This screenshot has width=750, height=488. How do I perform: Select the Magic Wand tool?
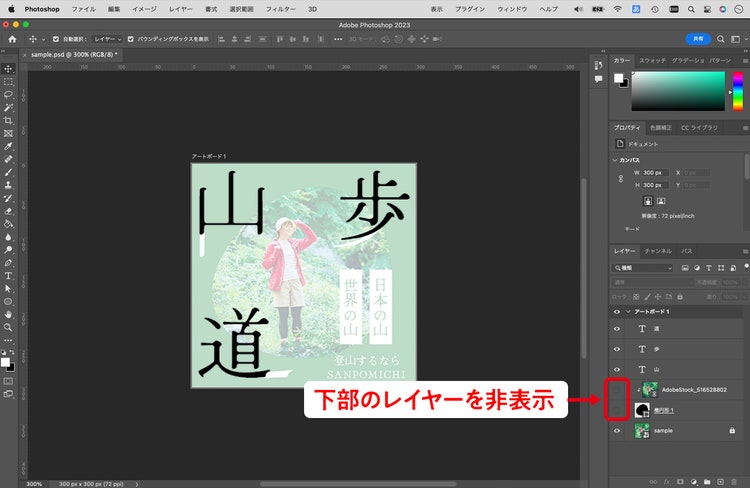(x=8, y=108)
